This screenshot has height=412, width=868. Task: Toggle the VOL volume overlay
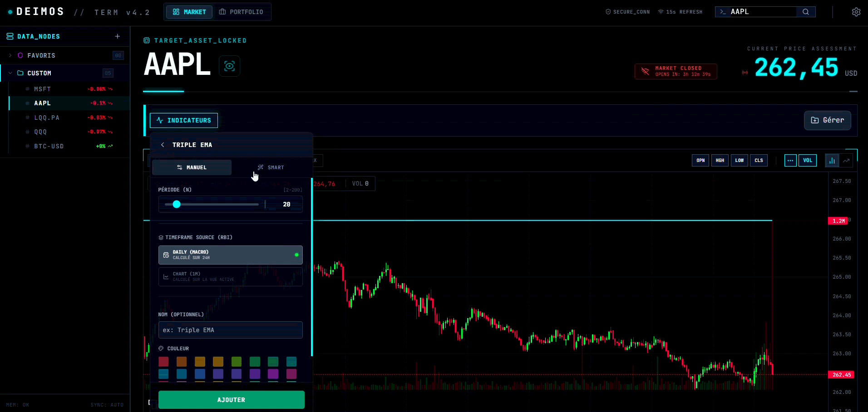point(807,161)
